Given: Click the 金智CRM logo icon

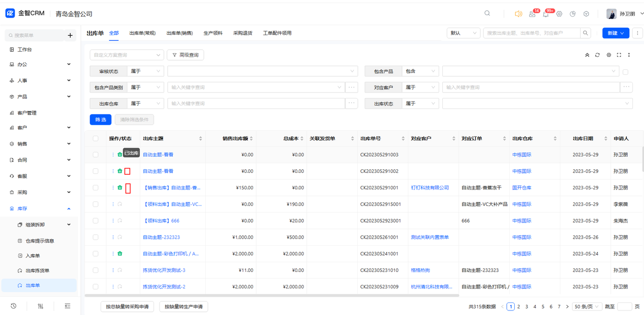Looking at the screenshot, I should pos(10,14).
